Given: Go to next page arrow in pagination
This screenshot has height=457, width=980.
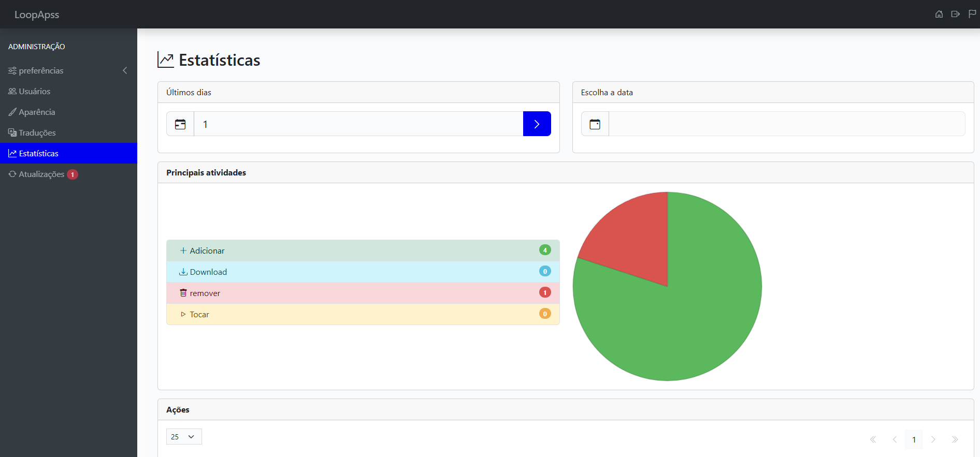Looking at the screenshot, I should click(x=933, y=439).
